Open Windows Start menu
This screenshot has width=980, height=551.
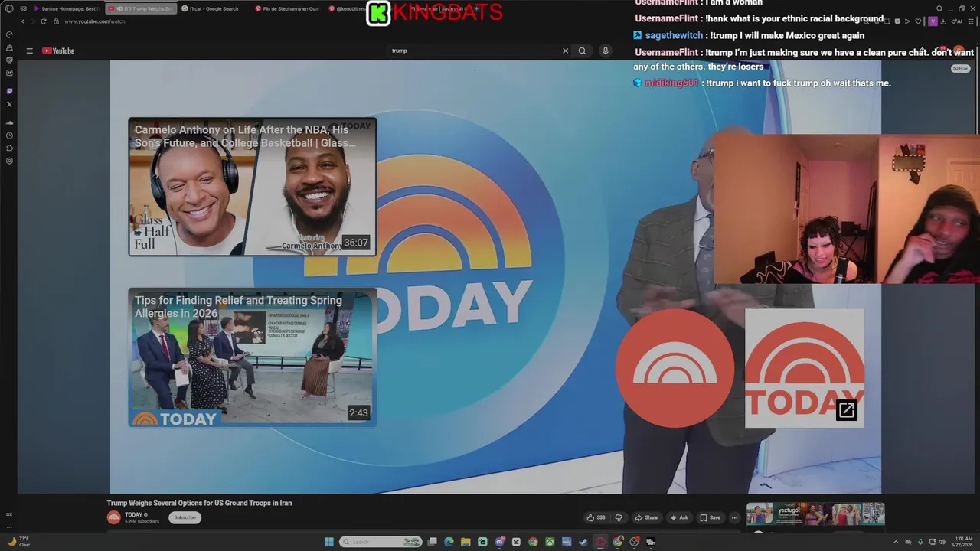[329, 542]
